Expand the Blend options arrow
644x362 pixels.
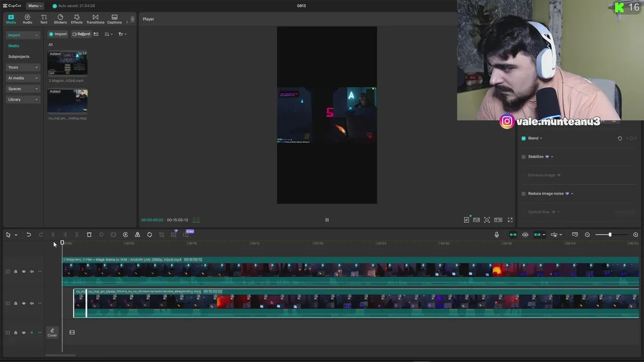pyautogui.click(x=541, y=138)
